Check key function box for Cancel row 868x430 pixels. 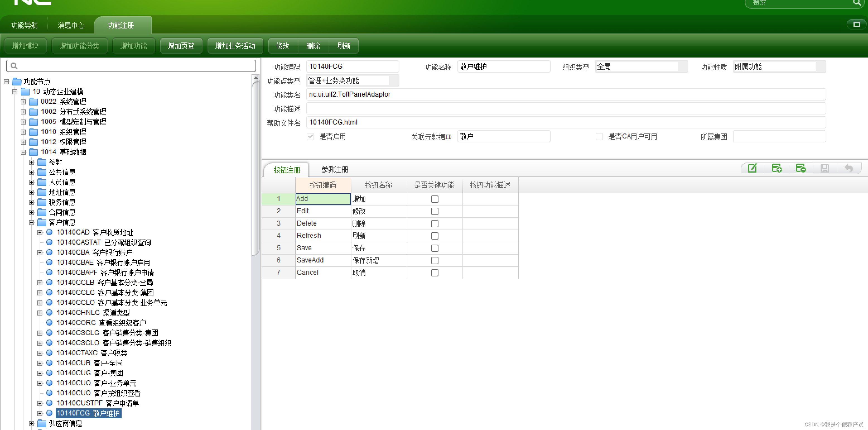point(435,273)
